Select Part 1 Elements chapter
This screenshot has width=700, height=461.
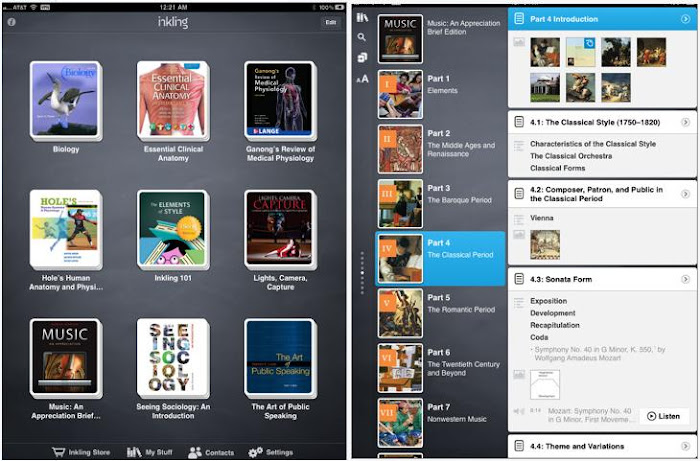click(441, 94)
